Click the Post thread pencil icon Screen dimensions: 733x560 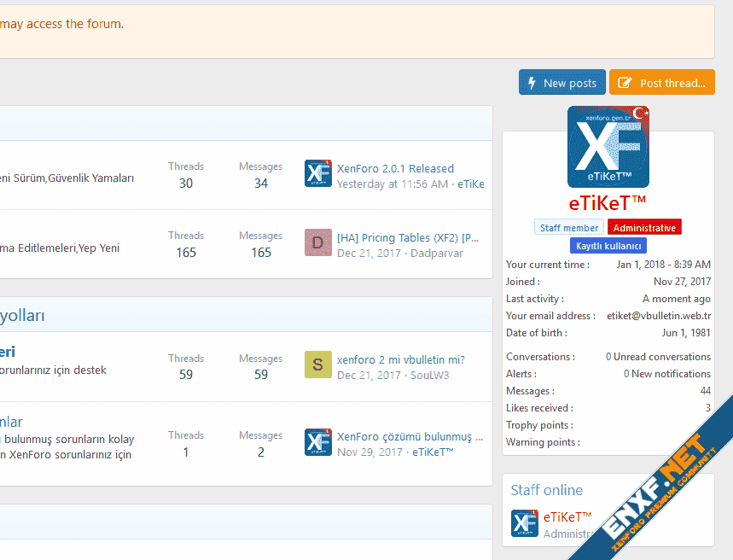(625, 83)
